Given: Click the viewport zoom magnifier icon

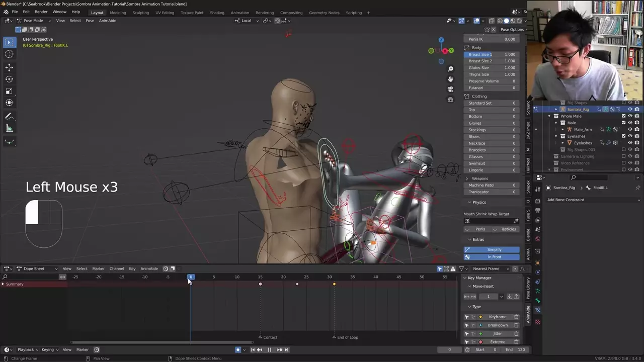Looking at the screenshot, I should [450, 69].
